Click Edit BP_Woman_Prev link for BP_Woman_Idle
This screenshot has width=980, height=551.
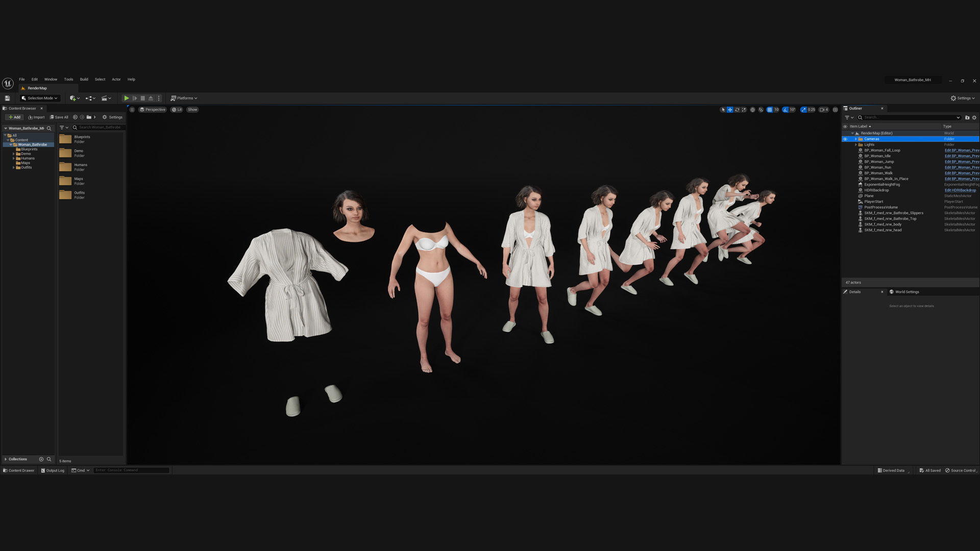pyautogui.click(x=962, y=156)
